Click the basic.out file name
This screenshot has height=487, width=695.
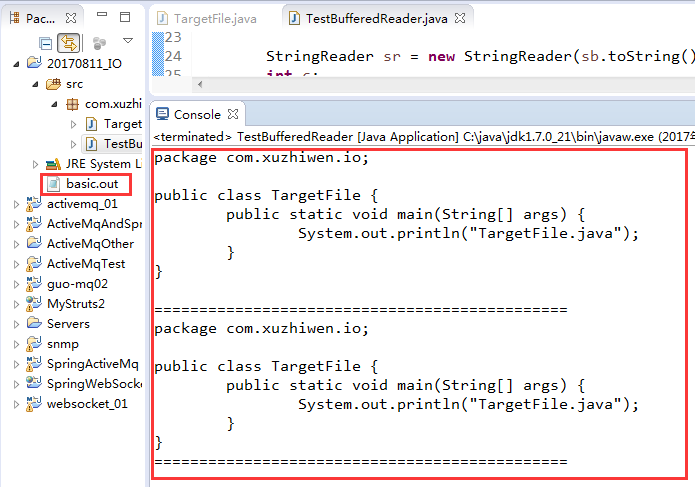[x=92, y=184]
